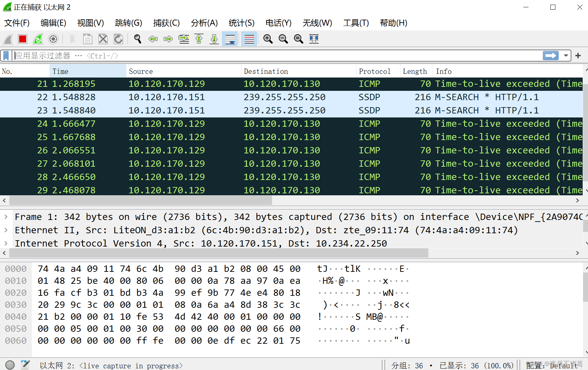Open find packet magnifier icon

[137, 39]
